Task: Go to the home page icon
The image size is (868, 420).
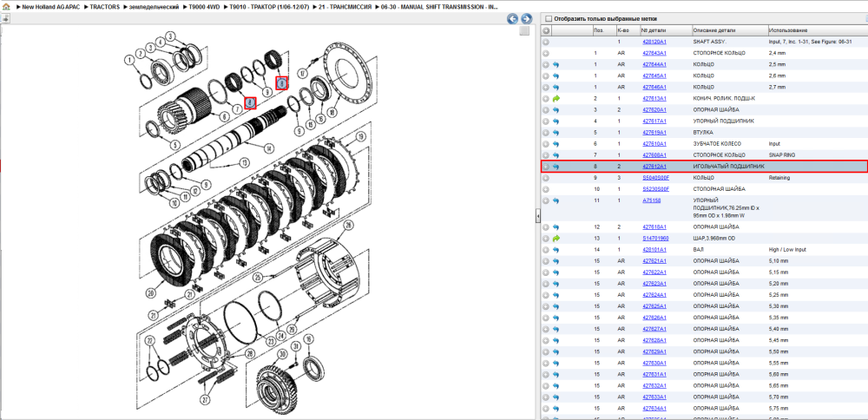Action: 6,7
